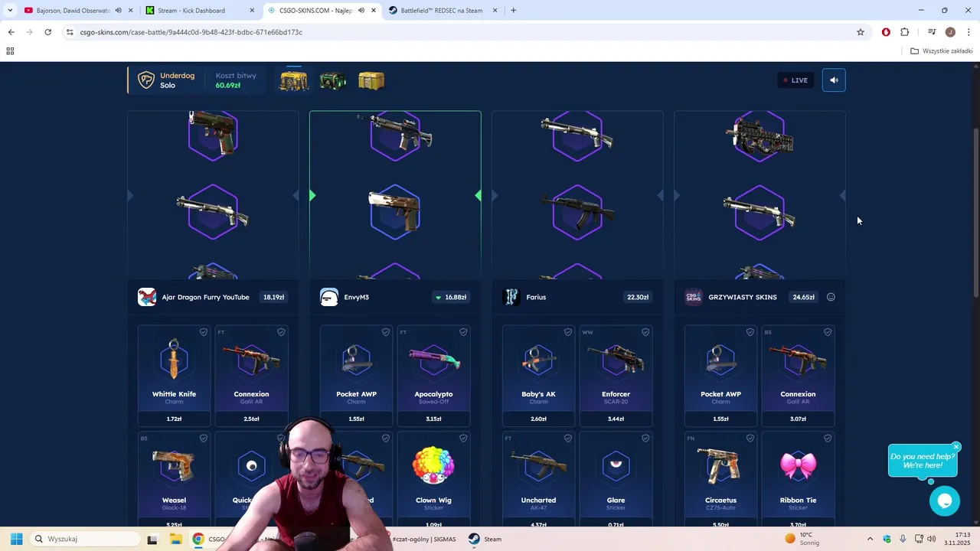Switch to the Stream - Kick Dashboard tab

[x=201, y=11]
